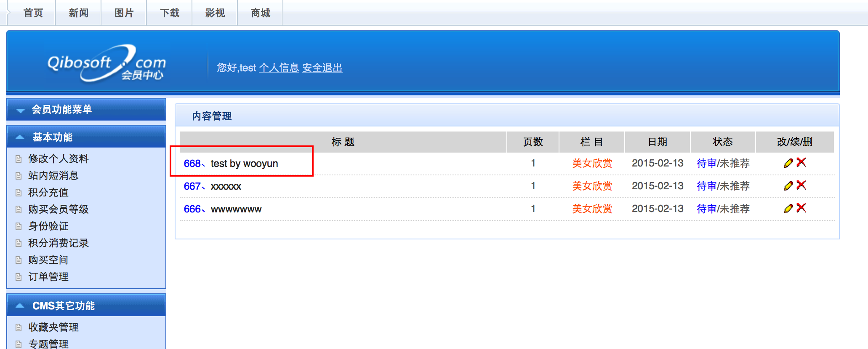868x349 pixels.
Task: Click the 日期 column header
Action: pos(658,142)
